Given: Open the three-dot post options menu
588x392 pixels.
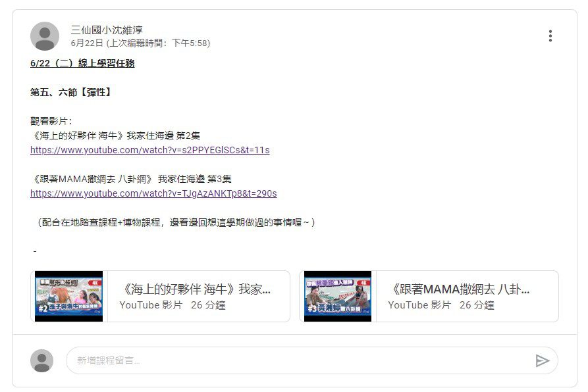Looking at the screenshot, I should pos(550,36).
